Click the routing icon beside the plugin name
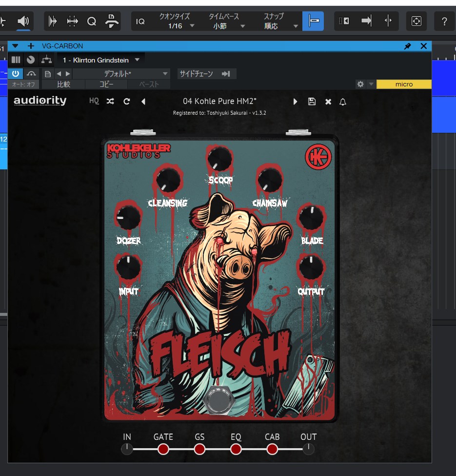 pyautogui.click(x=46, y=60)
